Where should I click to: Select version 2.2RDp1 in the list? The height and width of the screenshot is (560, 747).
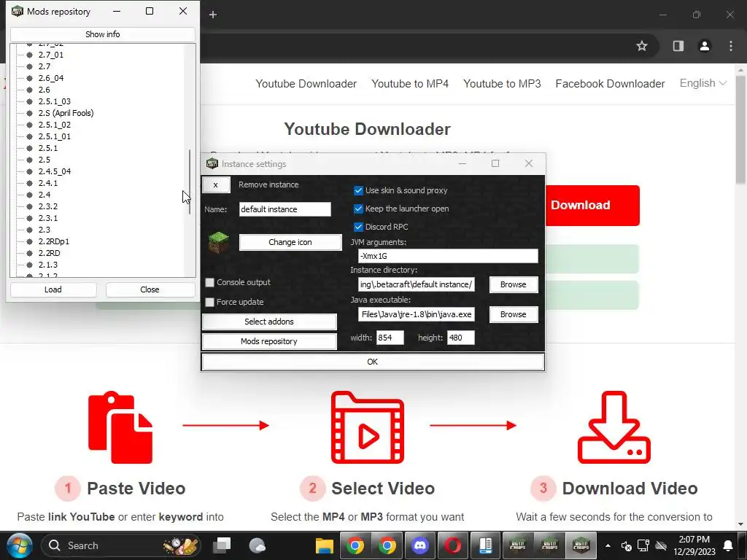[x=54, y=241]
